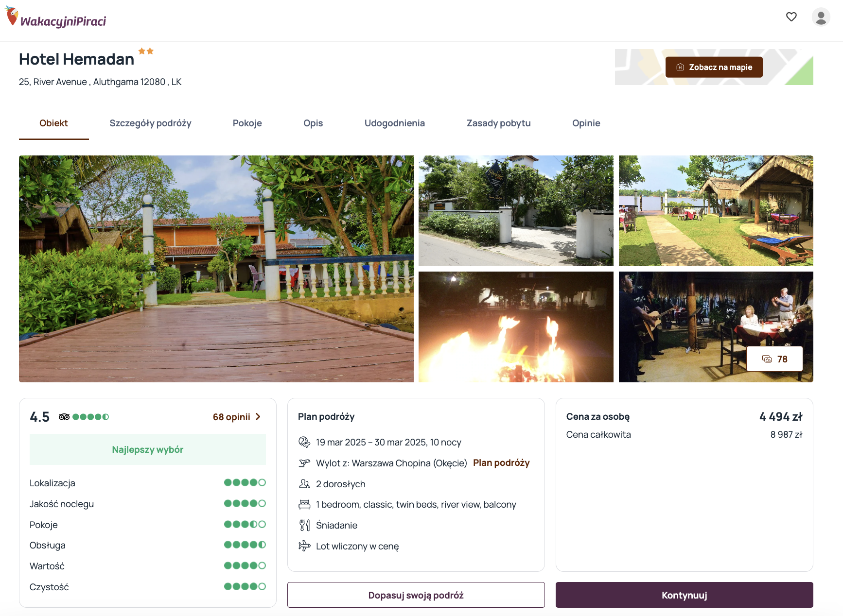The image size is (843, 616).
Task: Click the Cena całkowita label
Action: pyautogui.click(x=598, y=435)
